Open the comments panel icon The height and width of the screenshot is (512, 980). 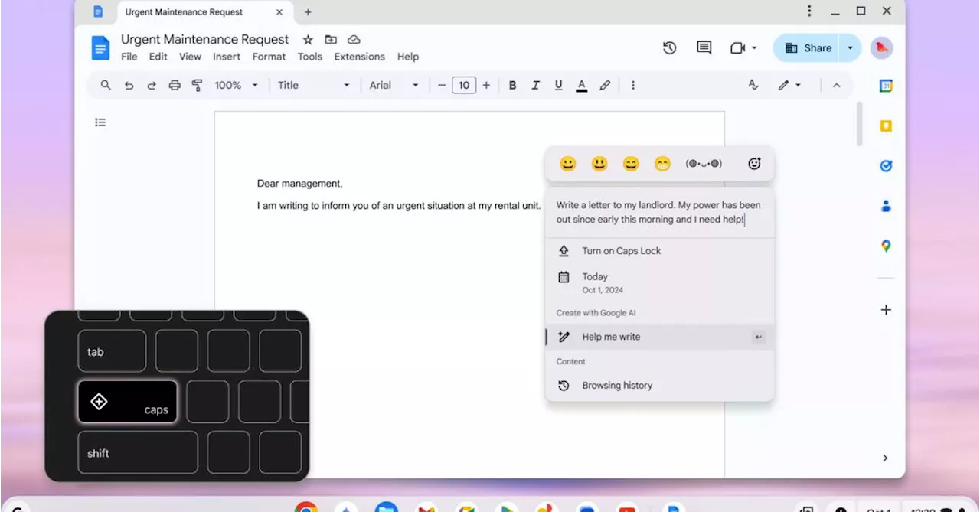(704, 47)
